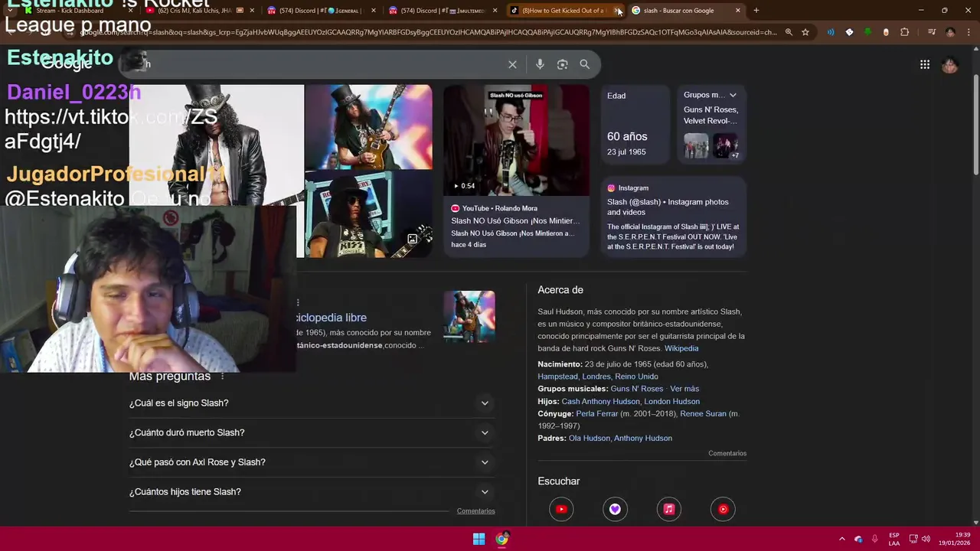
Task: Open Slash with red Gibson guitar image
Action: [369, 127]
